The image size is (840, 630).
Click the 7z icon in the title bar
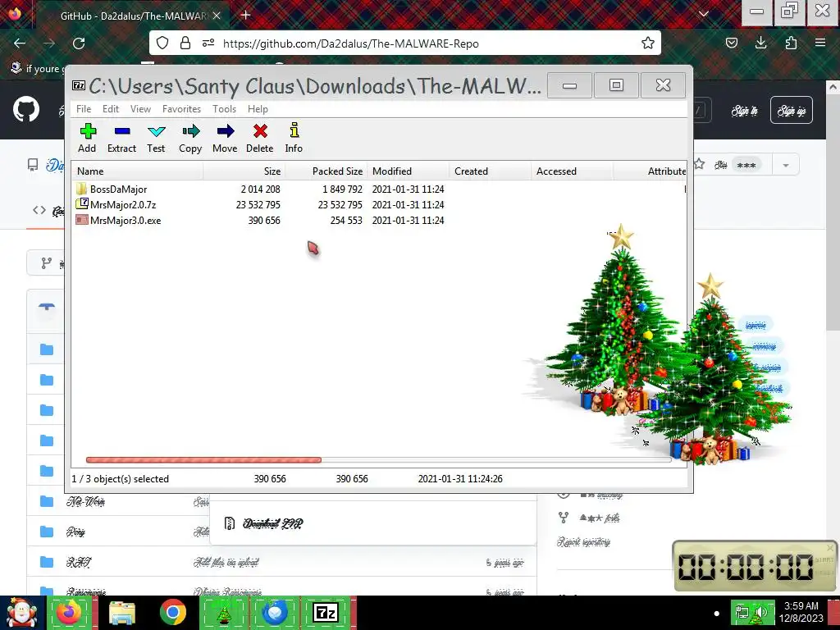[x=79, y=85]
